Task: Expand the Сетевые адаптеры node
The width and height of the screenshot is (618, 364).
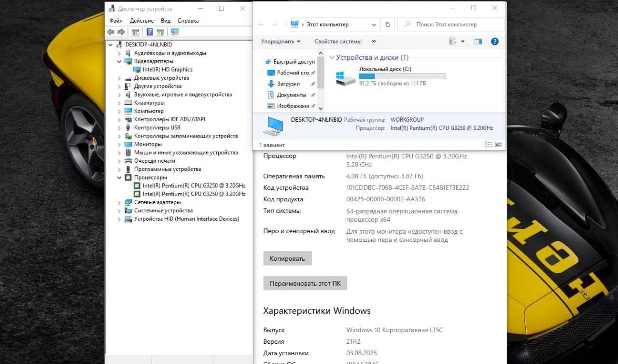Action: (x=119, y=202)
